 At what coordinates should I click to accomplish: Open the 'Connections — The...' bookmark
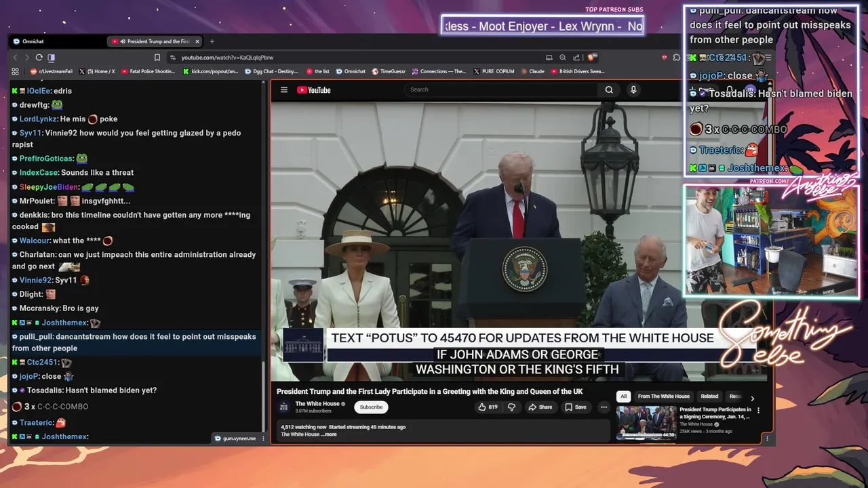click(x=439, y=71)
